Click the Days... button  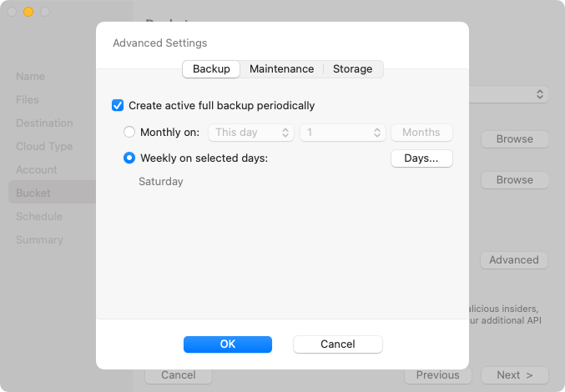coord(421,158)
